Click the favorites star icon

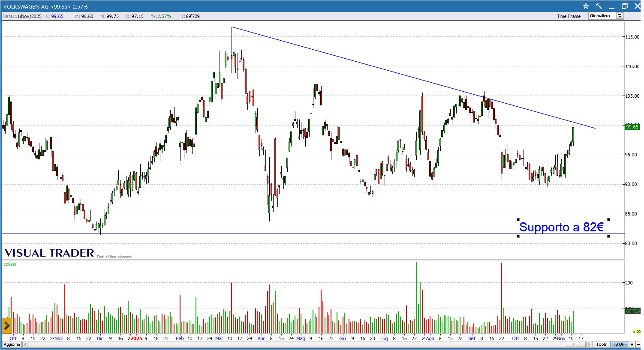tap(586, 6)
